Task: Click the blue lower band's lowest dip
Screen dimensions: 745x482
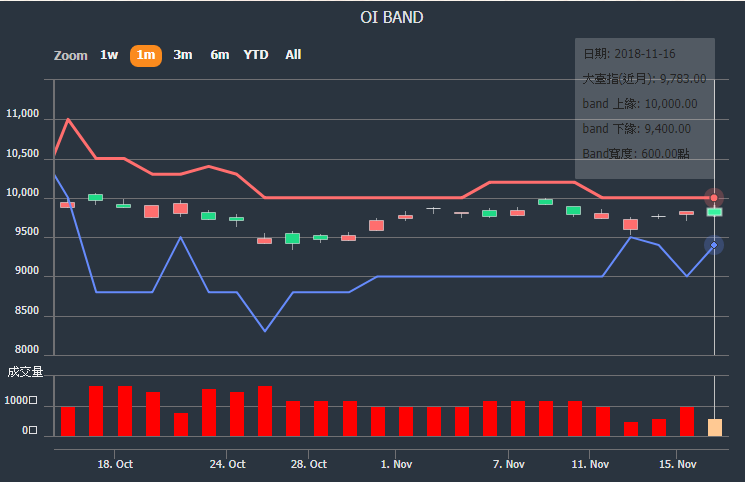Action: point(265,330)
